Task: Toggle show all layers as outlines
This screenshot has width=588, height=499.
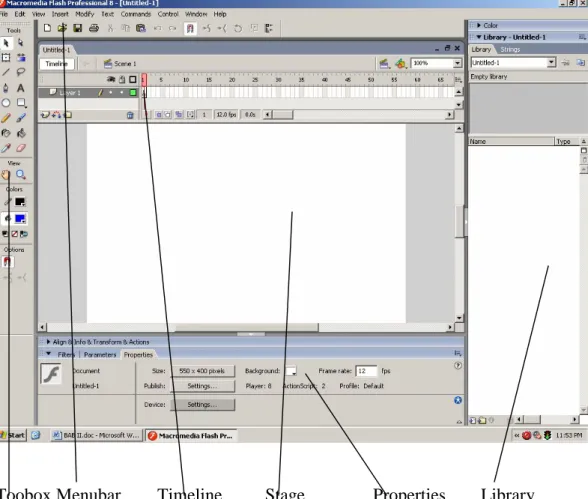Action: 133,79
